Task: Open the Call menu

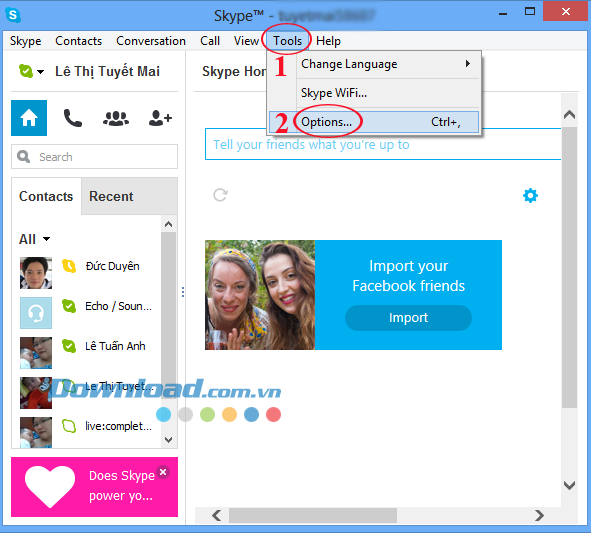Action: [x=210, y=41]
